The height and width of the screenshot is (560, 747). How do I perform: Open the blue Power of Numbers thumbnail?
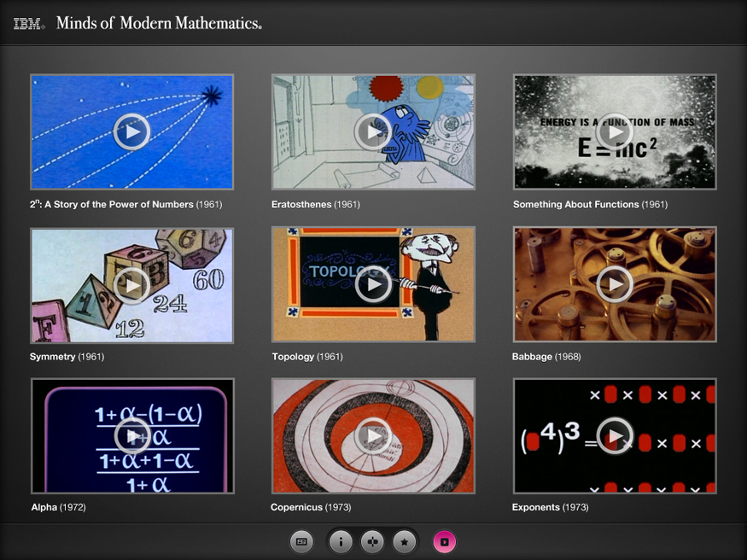click(131, 131)
